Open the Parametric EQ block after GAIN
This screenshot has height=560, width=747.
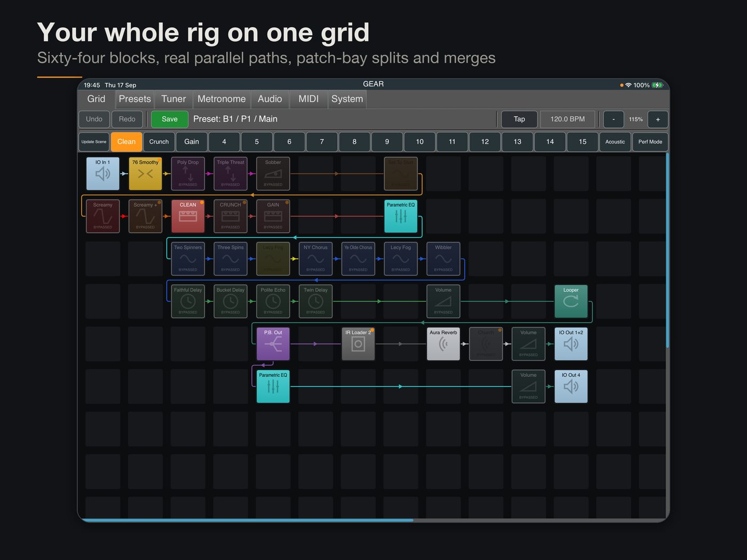coord(401,216)
